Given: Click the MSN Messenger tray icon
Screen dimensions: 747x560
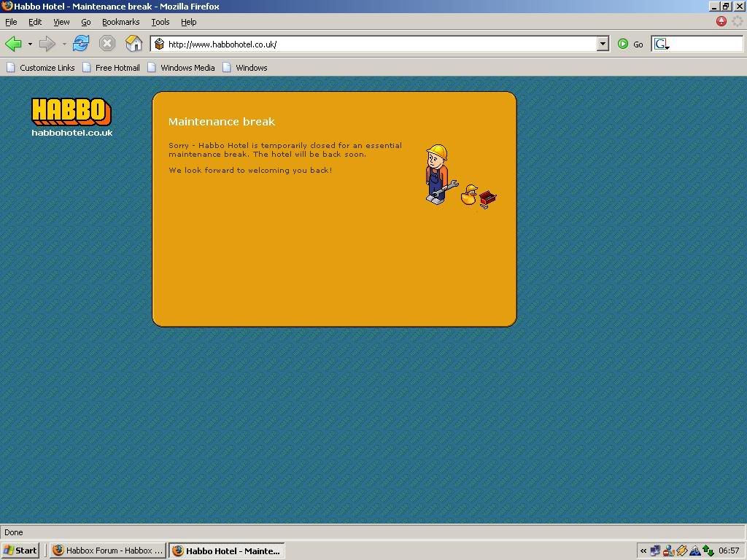Looking at the screenshot, I should (x=668, y=551).
